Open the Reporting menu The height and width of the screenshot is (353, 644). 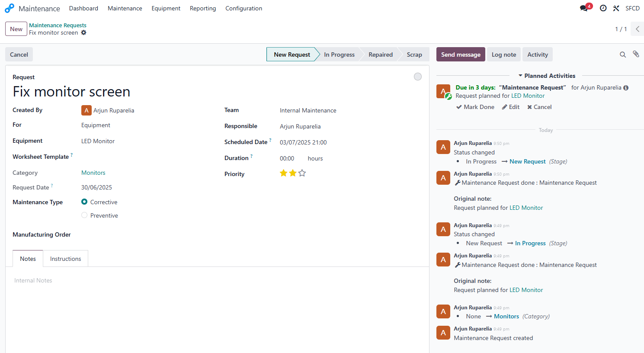pyautogui.click(x=202, y=8)
